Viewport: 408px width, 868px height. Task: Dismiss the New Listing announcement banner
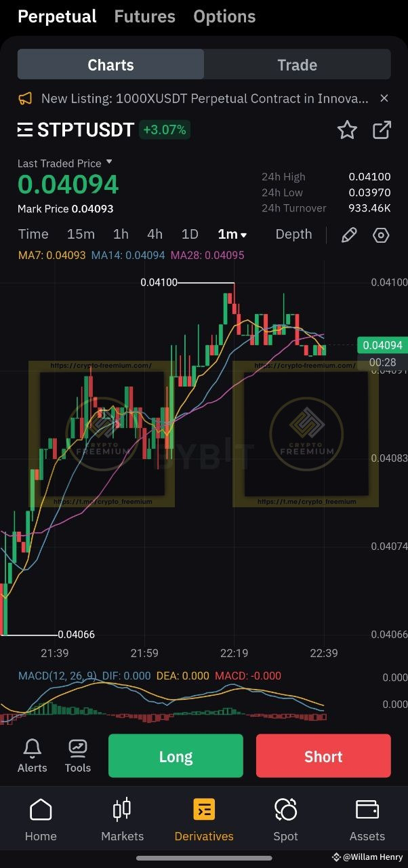(384, 99)
